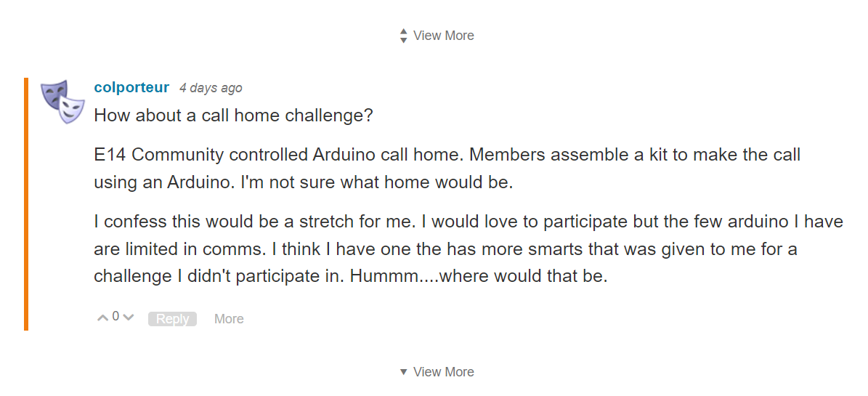The image size is (868, 396).
Task: Click the paragraph starting 'I confess this would'
Action: 469,248
